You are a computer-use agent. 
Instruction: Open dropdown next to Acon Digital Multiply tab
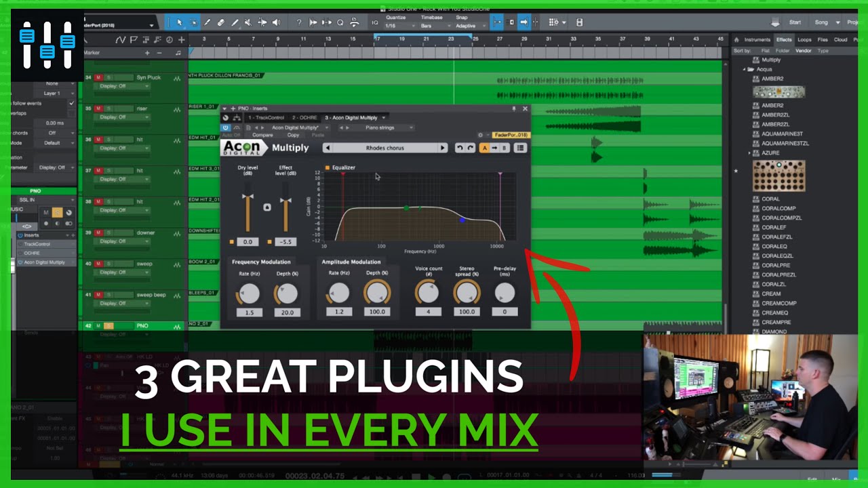point(384,118)
